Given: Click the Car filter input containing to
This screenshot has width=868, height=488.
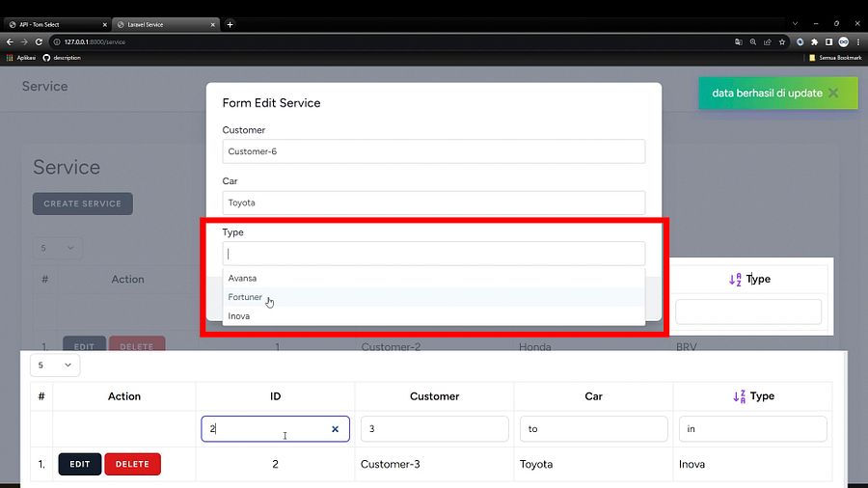Looking at the screenshot, I should (593, 429).
